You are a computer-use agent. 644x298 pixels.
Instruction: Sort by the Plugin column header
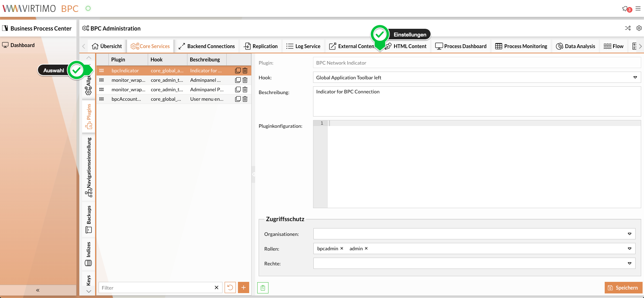pos(128,59)
